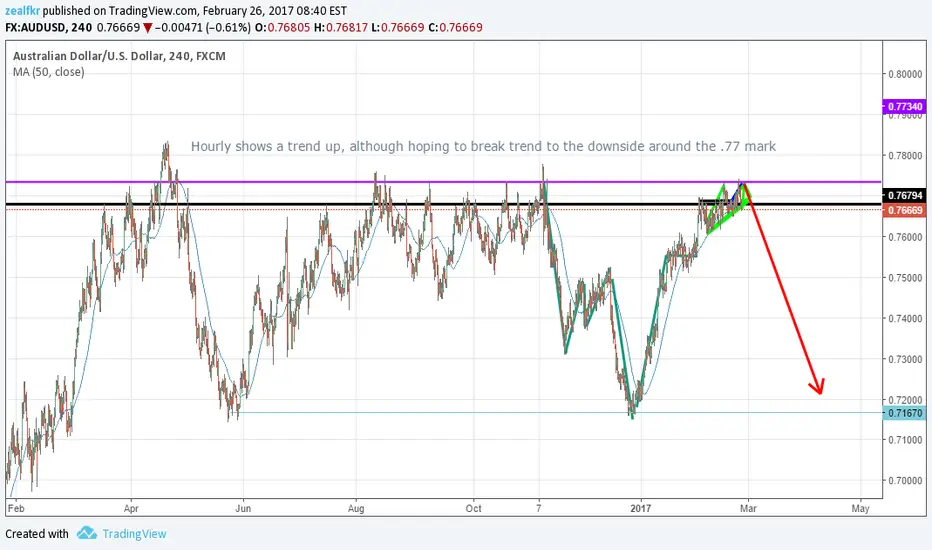This screenshot has width=932, height=550.
Task: Click the Aug label on time axis
Action: pyautogui.click(x=356, y=508)
